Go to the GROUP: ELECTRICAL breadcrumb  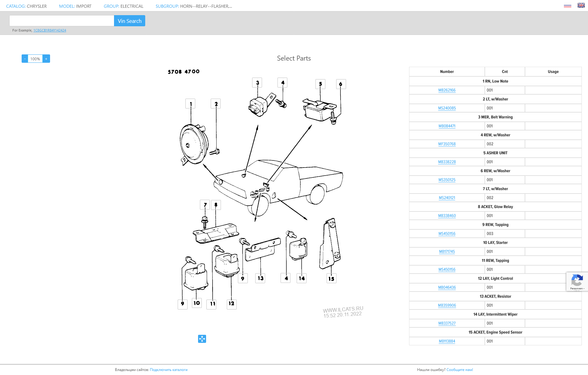point(123,6)
